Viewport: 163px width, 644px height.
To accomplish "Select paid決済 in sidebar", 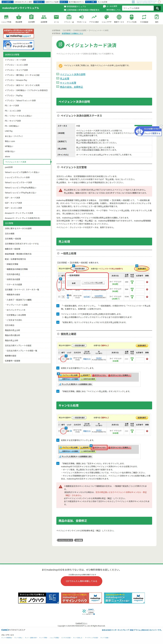I will point(27,167).
